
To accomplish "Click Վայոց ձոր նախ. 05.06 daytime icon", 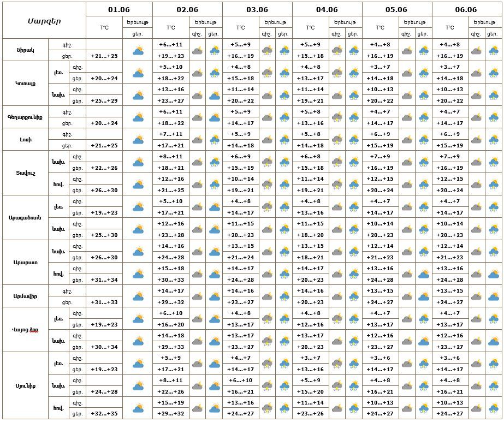I will [x=424, y=341].
